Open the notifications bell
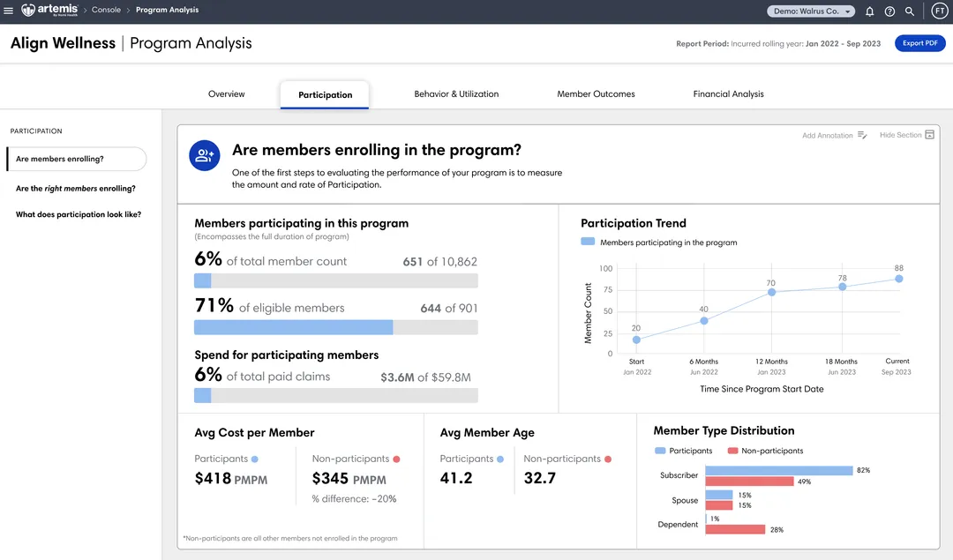Viewport: 953px width, 560px height. point(869,11)
